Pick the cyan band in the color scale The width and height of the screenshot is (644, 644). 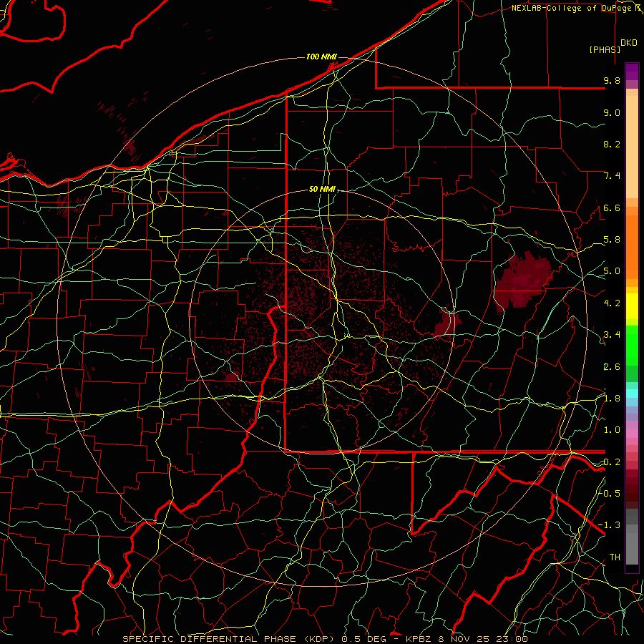(632, 393)
